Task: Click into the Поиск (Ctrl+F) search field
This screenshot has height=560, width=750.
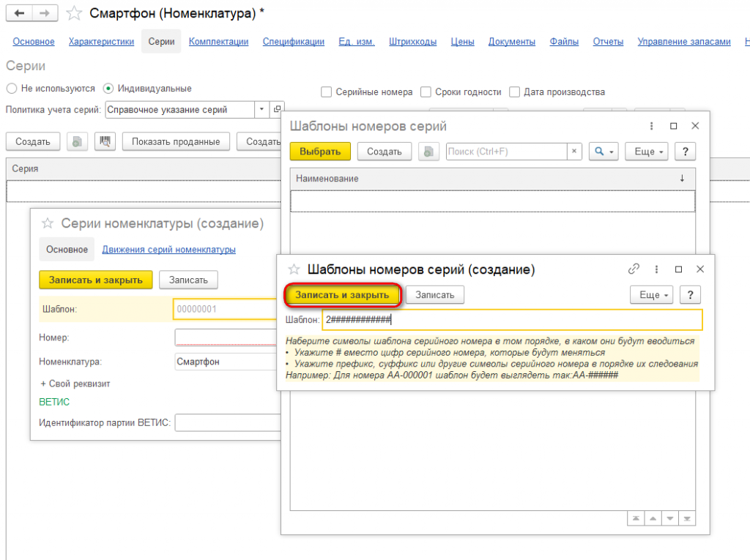Action: click(507, 152)
